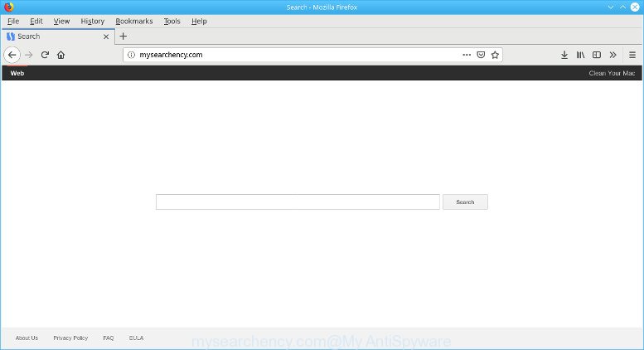Click the forward navigation arrow
644x350 pixels.
coord(28,55)
